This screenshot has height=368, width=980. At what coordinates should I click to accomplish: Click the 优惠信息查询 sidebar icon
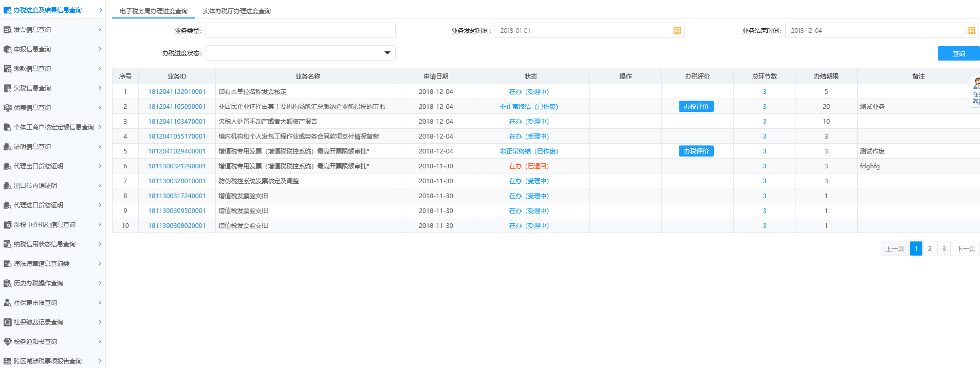[x=7, y=108]
